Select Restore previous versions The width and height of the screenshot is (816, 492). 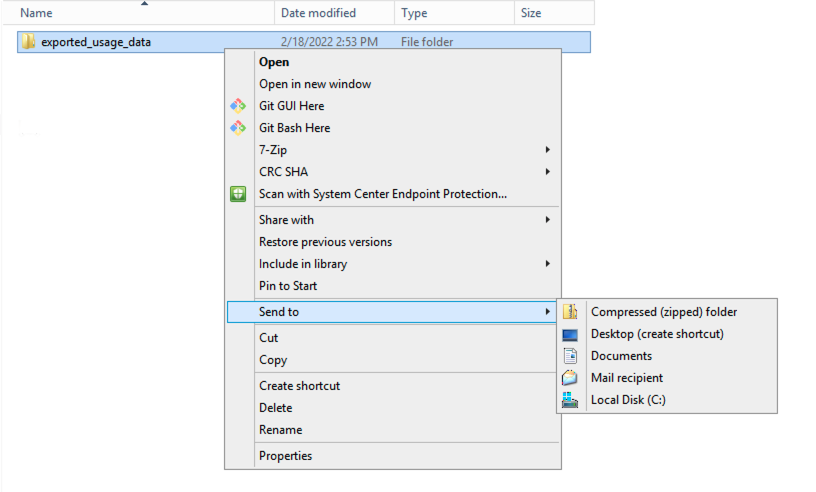(325, 242)
